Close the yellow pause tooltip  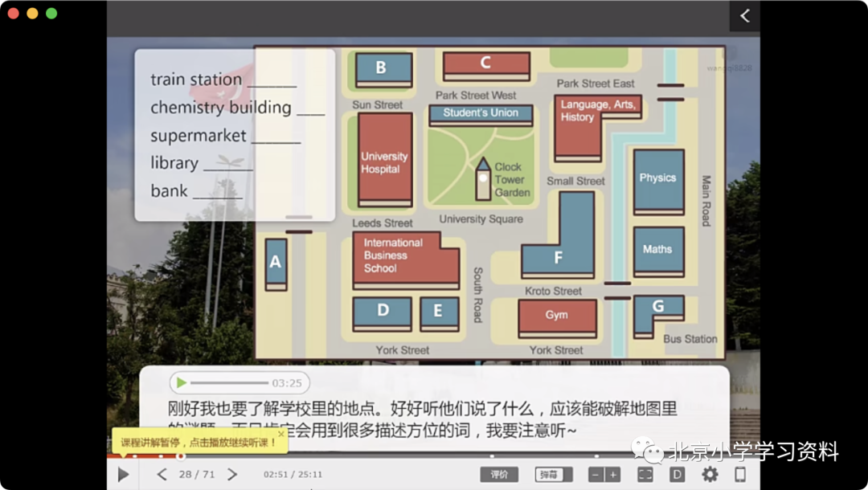tap(281, 434)
